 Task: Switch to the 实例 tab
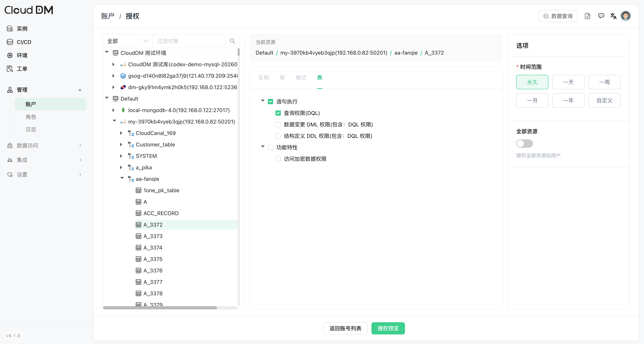click(x=263, y=78)
